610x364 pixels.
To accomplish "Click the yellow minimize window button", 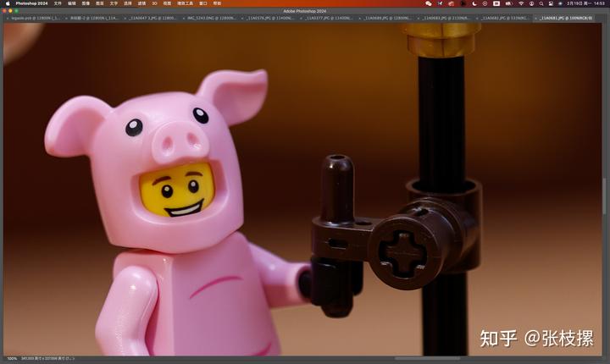I will pyautogui.click(x=10, y=11).
